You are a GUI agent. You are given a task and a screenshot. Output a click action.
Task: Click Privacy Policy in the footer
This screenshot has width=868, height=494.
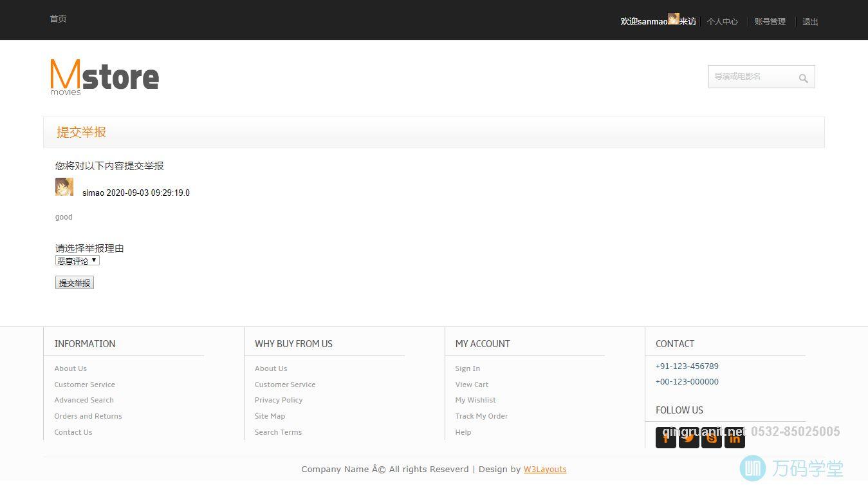(278, 400)
